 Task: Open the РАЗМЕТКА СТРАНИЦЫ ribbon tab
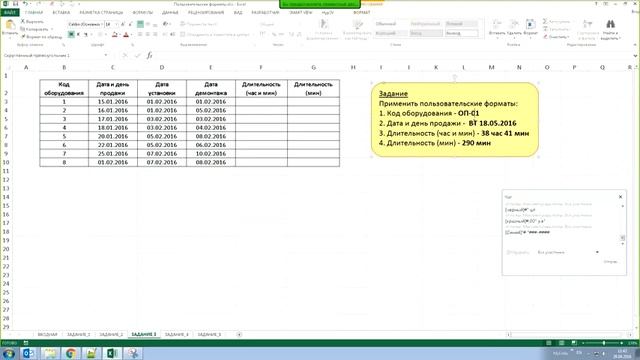tap(101, 13)
